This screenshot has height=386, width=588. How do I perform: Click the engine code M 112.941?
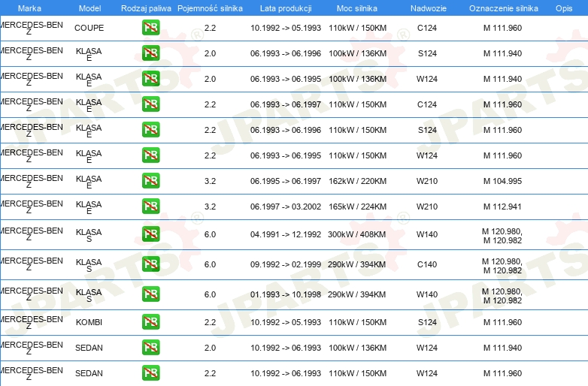pos(502,207)
